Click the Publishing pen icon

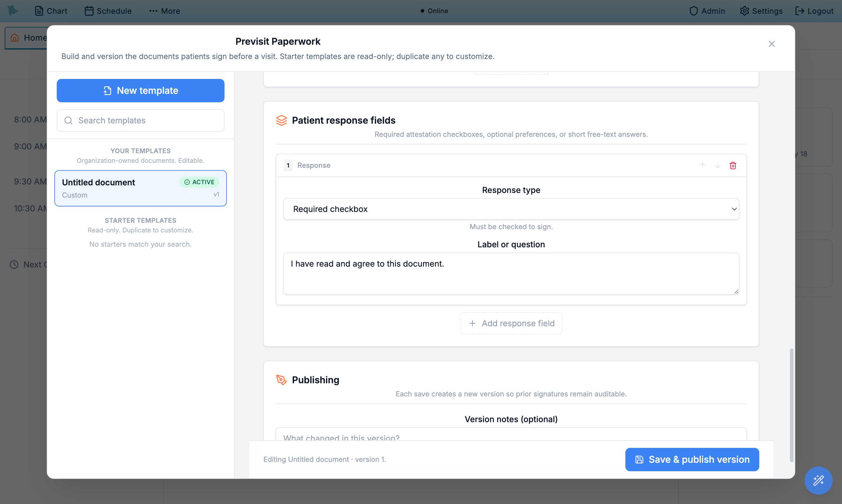point(282,380)
